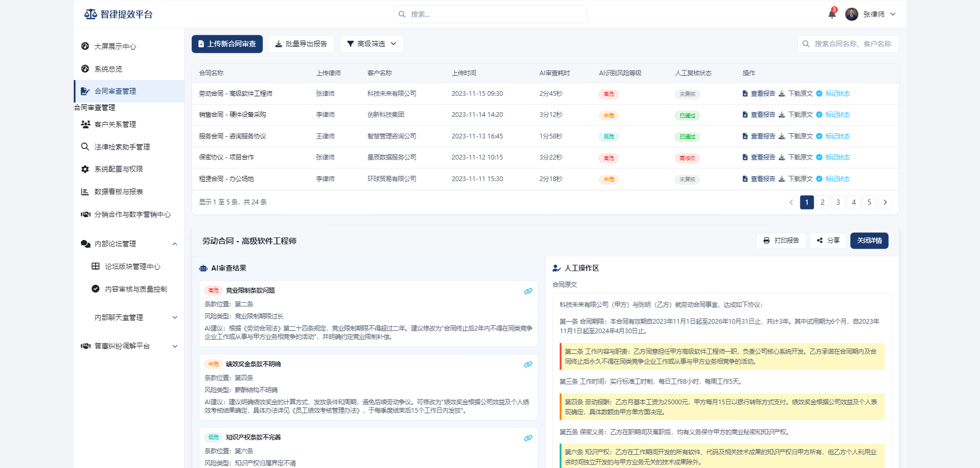Go to previous page arrow
This screenshot has width=980, height=468.
point(791,202)
